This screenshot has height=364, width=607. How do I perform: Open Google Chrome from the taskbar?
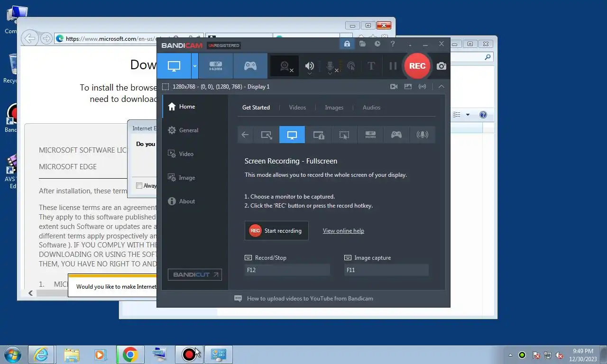(130, 355)
